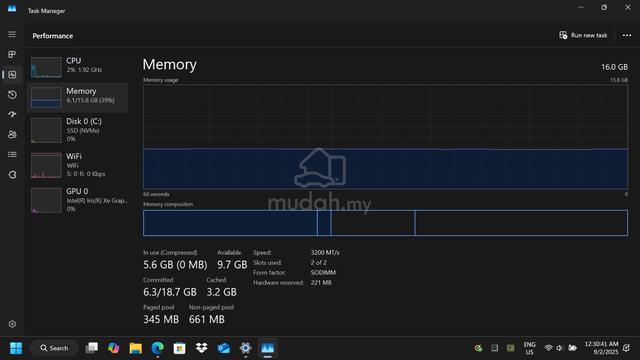Open the Processes page icon in sidebar
This screenshot has width=640, height=360.
(x=12, y=54)
